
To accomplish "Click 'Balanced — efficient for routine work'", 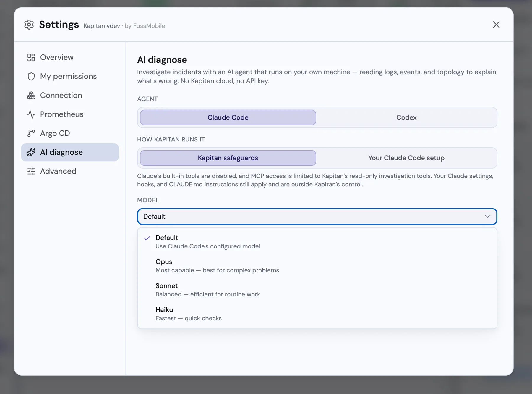I will click(x=208, y=294).
